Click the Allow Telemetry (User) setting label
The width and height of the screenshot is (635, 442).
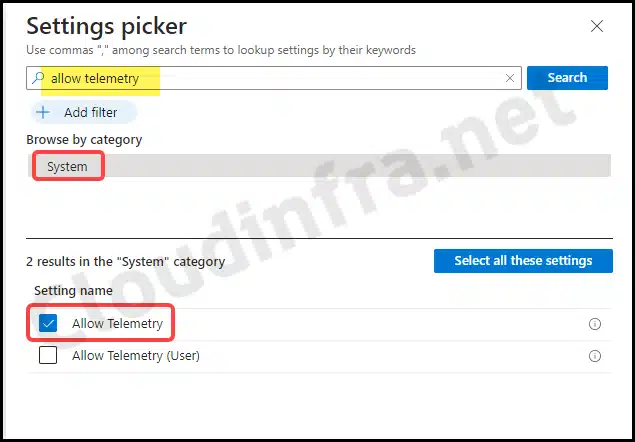point(136,355)
